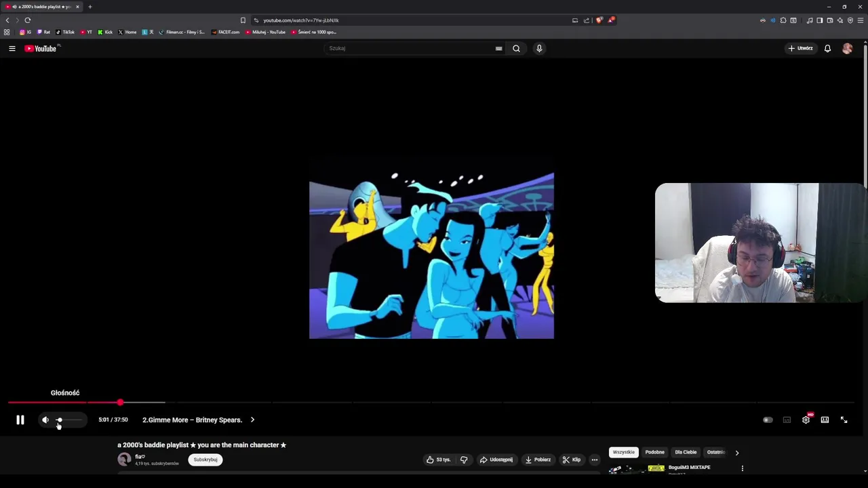Open a new browser tab

pyautogui.click(x=90, y=7)
